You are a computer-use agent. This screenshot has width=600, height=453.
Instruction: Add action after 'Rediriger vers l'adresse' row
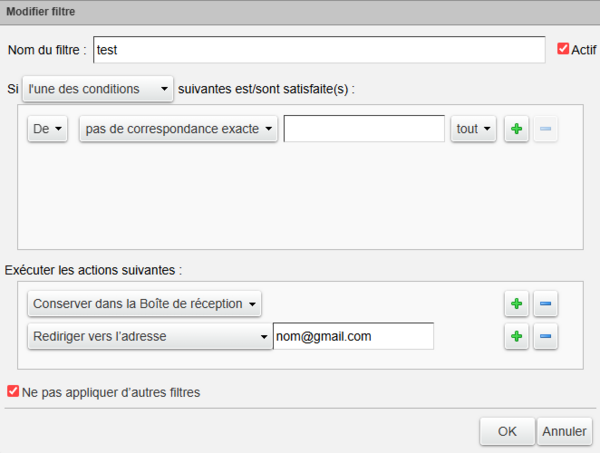[x=516, y=336]
